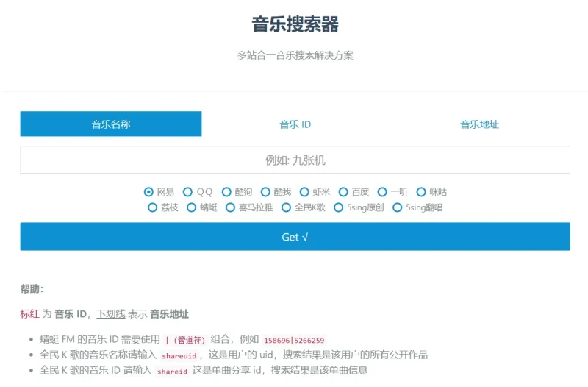Viewport: 588px width, 387px height.
Task: Select the 网易 radio button
Action: tap(148, 192)
